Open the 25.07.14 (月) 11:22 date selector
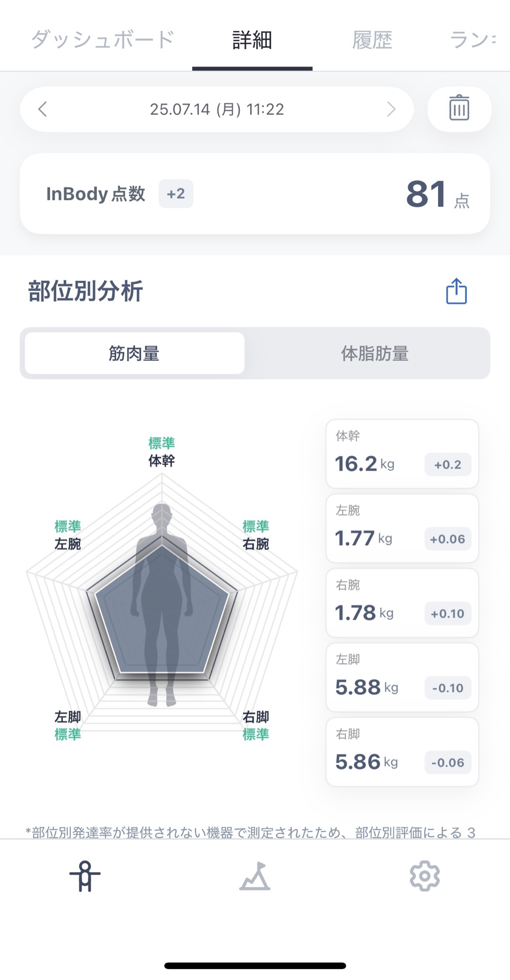The width and height of the screenshot is (510, 980). click(217, 109)
